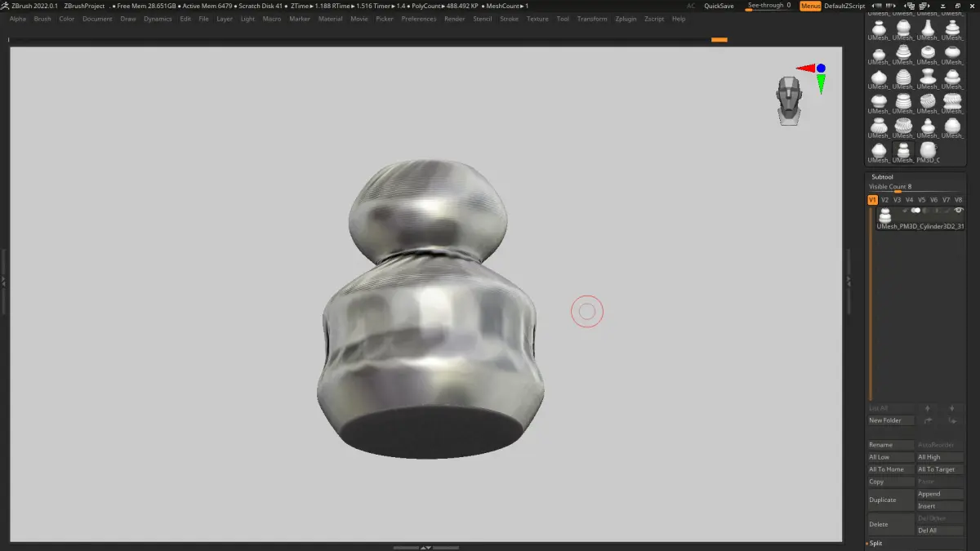Adjust the Visible Count slider
The width and height of the screenshot is (980, 551).
click(x=915, y=187)
